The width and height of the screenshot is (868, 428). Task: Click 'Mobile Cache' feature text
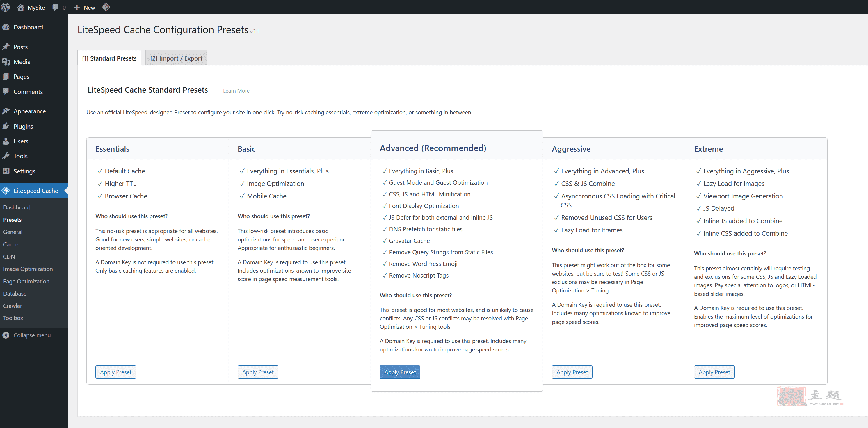click(266, 196)
